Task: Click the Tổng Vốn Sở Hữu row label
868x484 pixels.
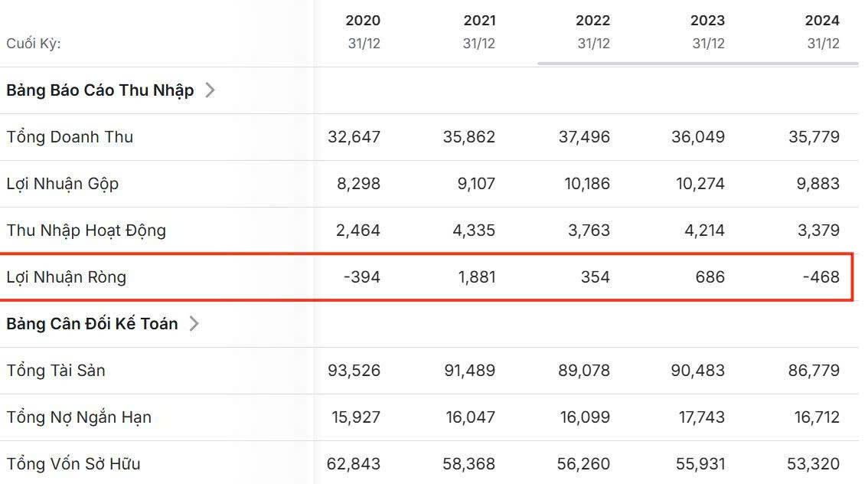Action: 73,464
